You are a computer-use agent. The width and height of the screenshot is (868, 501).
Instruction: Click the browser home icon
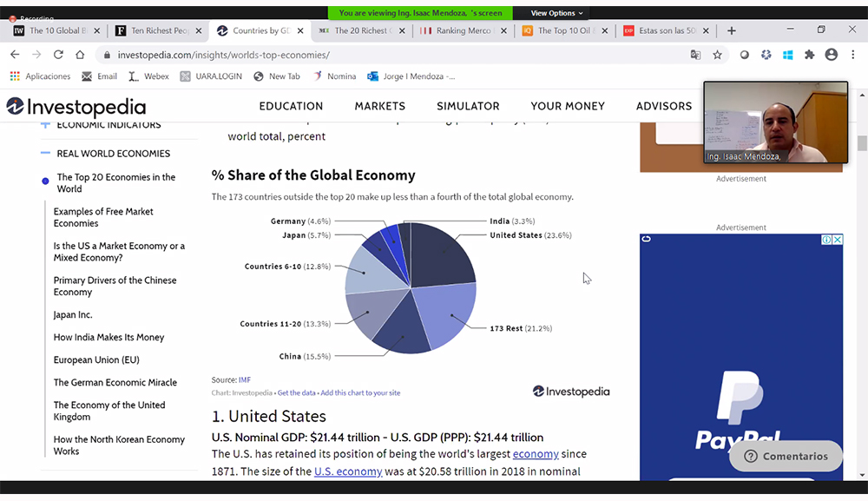click(80, 55)
